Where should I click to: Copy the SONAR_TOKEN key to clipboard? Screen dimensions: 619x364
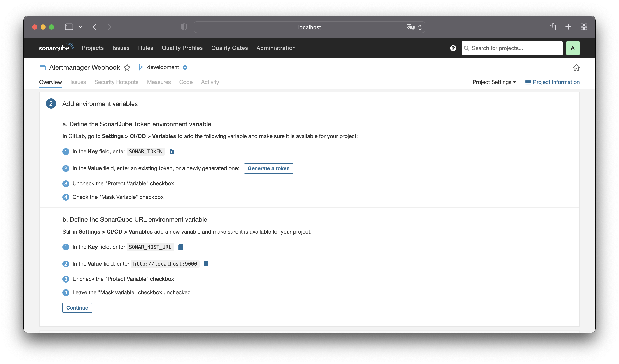171,152
